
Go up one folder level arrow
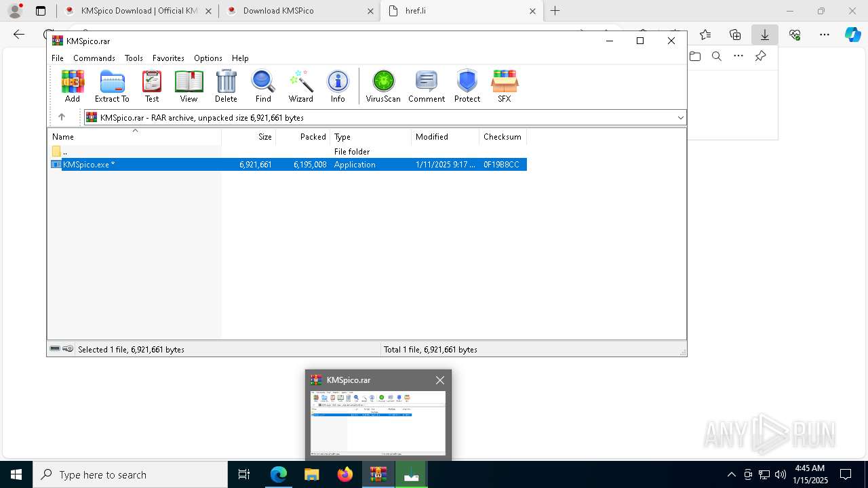(61, 117)
